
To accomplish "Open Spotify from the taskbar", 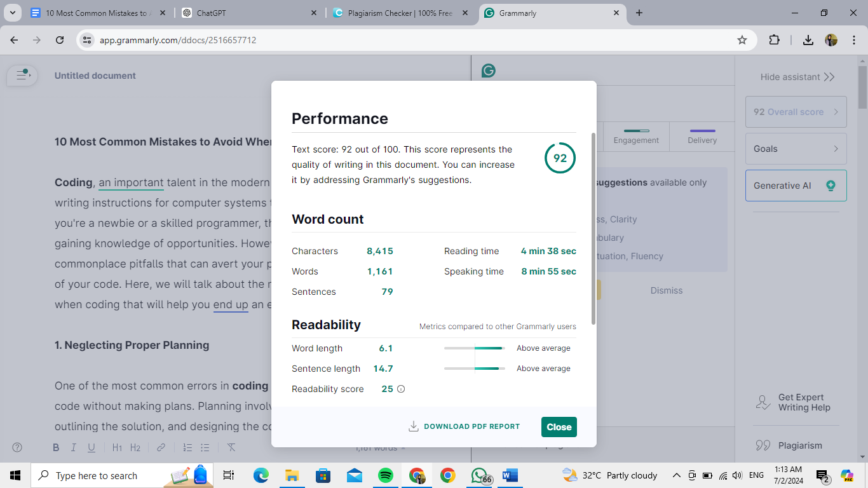I will 386,475.
